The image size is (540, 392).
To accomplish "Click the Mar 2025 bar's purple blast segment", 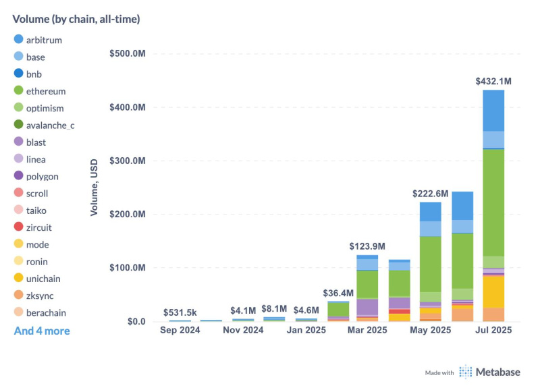I will tap(367, 307).
